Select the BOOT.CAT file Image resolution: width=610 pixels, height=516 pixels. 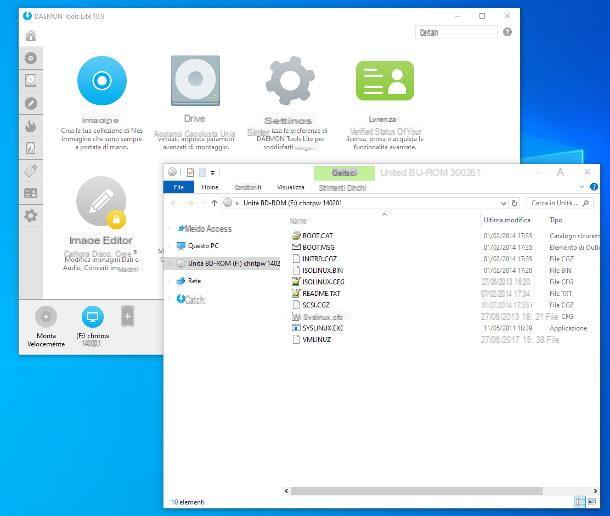(312, 235)
